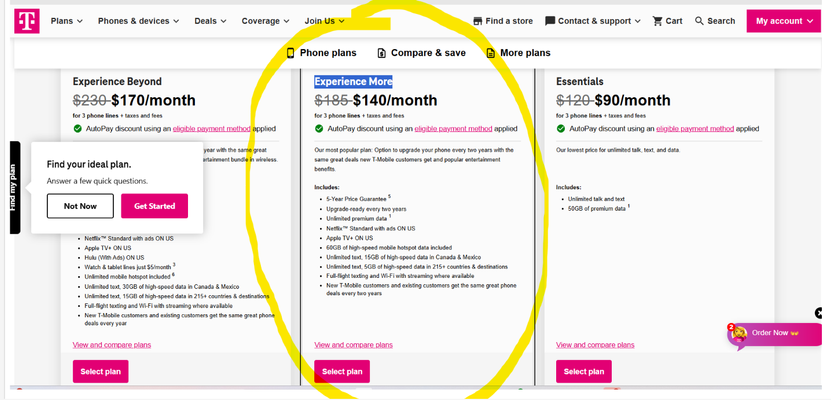
Task: Expand the Phones & devices menu
Action: [x=140, y=21]
